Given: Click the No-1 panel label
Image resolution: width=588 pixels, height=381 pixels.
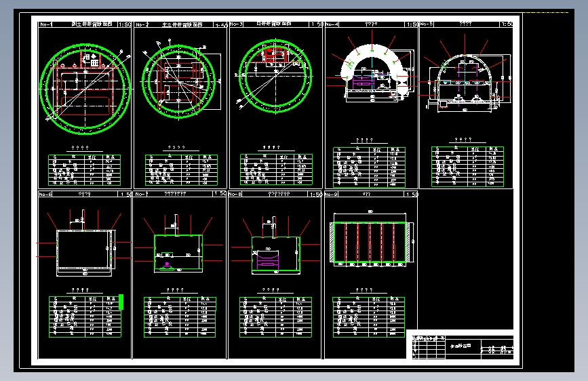Looking at the screenshot, I should click(45, 24).
